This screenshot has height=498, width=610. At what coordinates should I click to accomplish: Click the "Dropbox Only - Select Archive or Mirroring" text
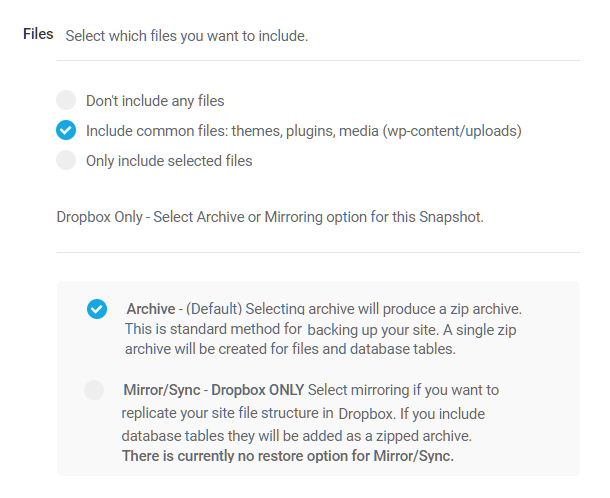click(x=270, y=216)
